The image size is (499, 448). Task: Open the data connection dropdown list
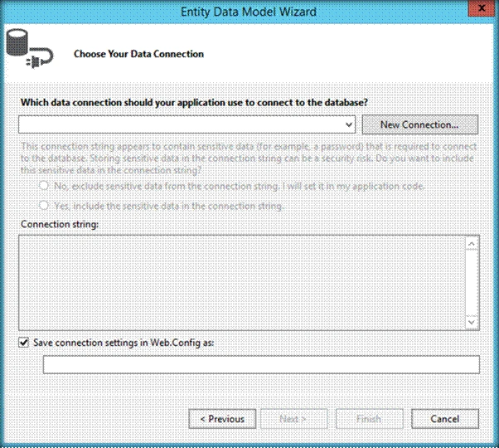point(349,124)
